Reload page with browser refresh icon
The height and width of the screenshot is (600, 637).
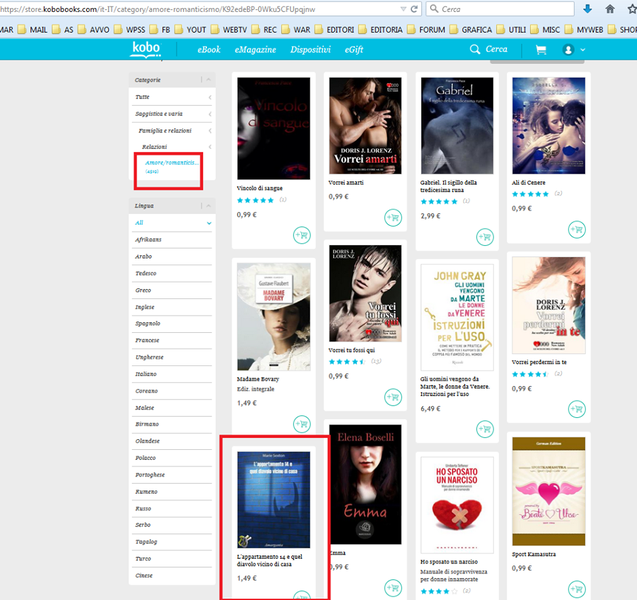pos(414,9)
